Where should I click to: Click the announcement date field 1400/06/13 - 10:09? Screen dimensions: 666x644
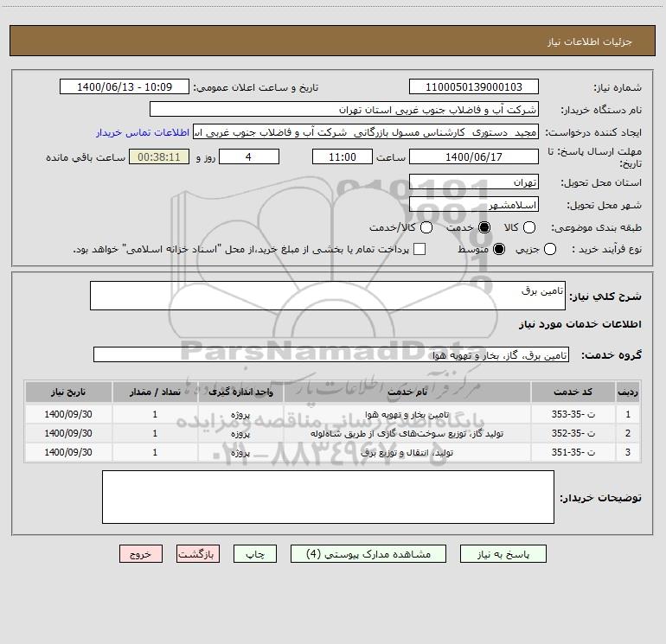click(x=125, y=86)
